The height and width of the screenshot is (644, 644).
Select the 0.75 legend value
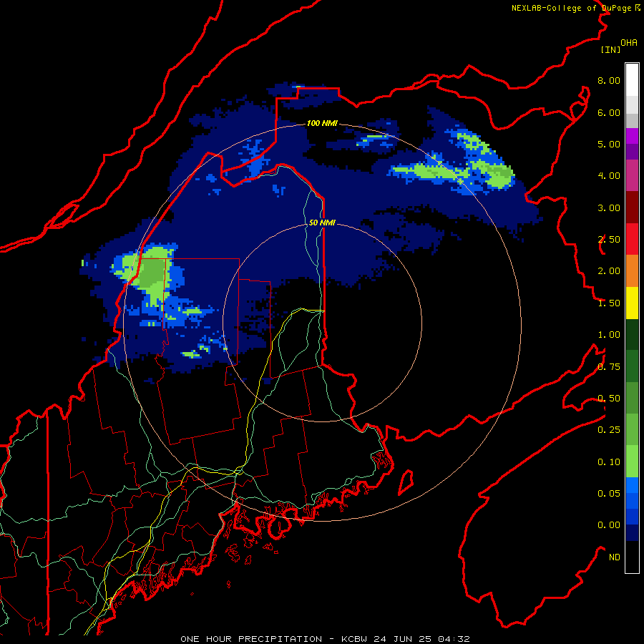(609, 367)
